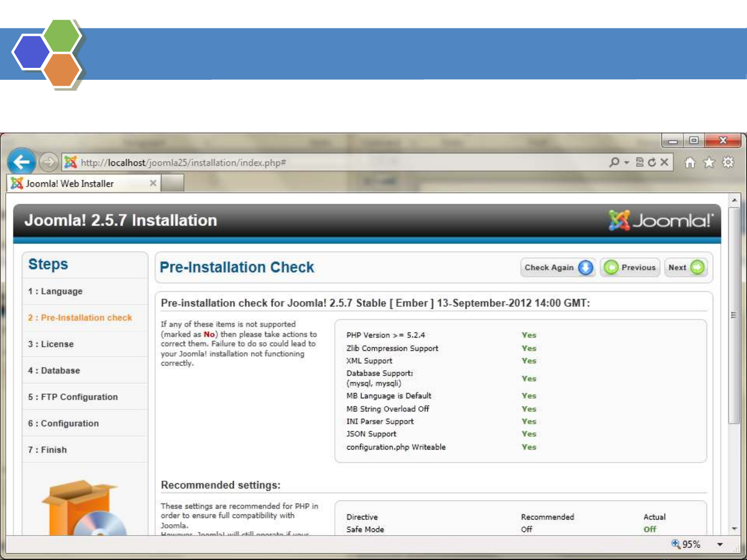Click the 'Zlib Compression Support' text
747x560 pixels.
392,348
